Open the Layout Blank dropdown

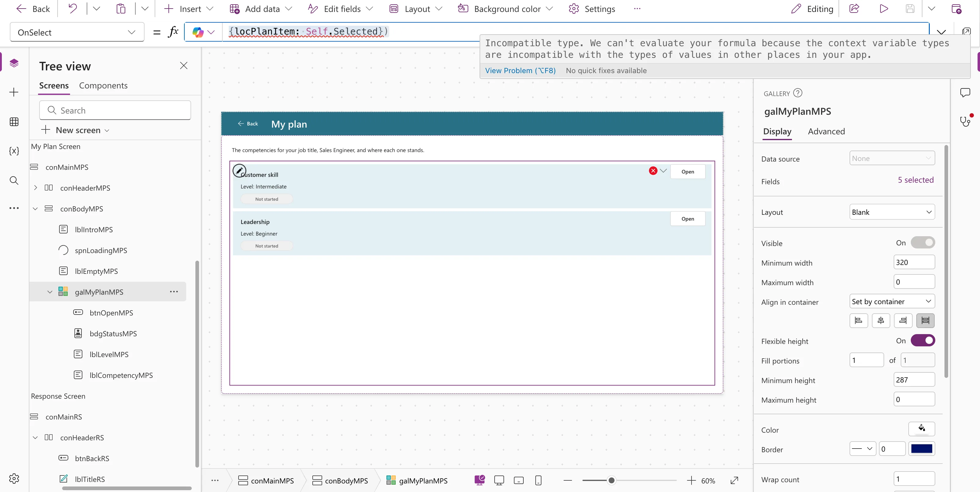point(892,212)
